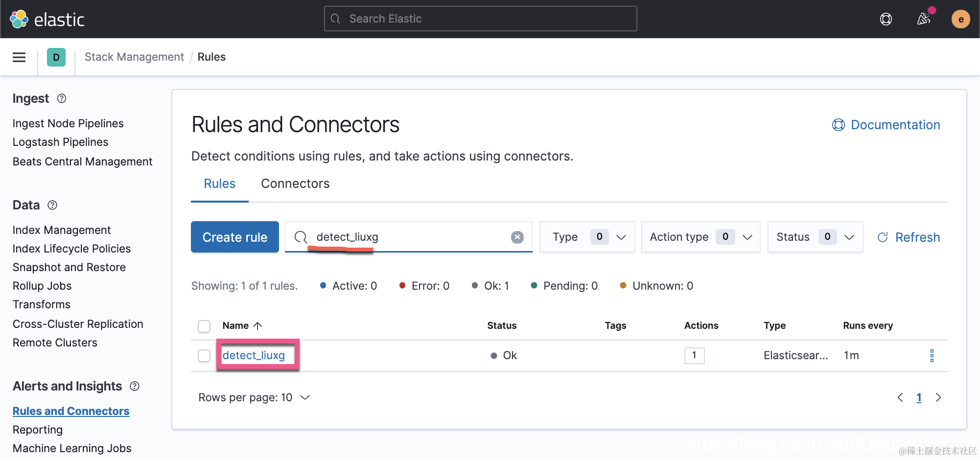The image size is (980, 459).
Task: Click the Tags column header
Action: point(615,325)
